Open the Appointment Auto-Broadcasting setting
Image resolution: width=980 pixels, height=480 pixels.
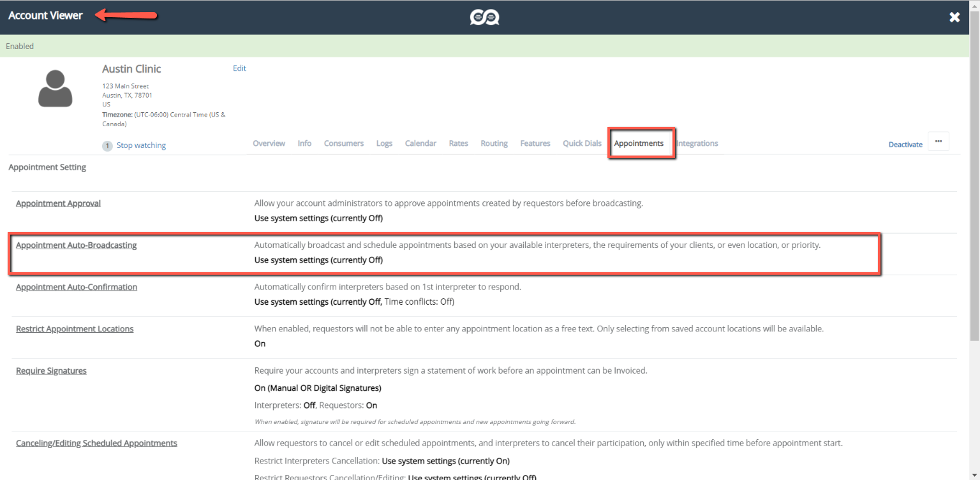click(x=76, y=245)
